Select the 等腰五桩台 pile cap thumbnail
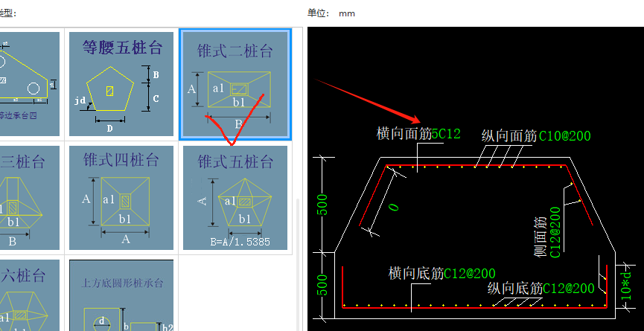This screenshot has height=331, width=644. (x=121, y=84)
